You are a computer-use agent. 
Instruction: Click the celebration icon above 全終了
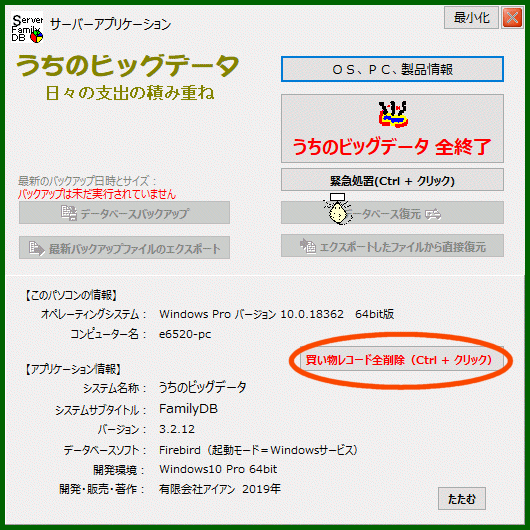tap(393, 114)
